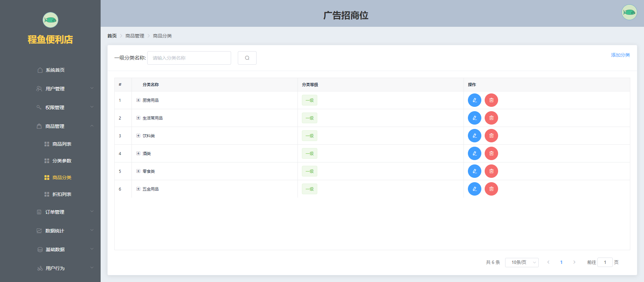Delete the 五金用品 category
This screenshot has width=644, height=282.
pyautogui.click(x=491, y=189)
